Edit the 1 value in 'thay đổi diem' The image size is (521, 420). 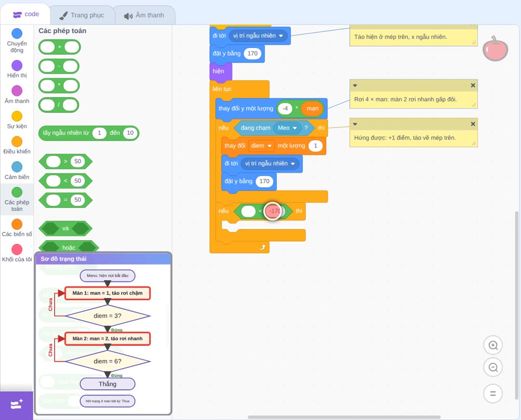coord(315,145)
